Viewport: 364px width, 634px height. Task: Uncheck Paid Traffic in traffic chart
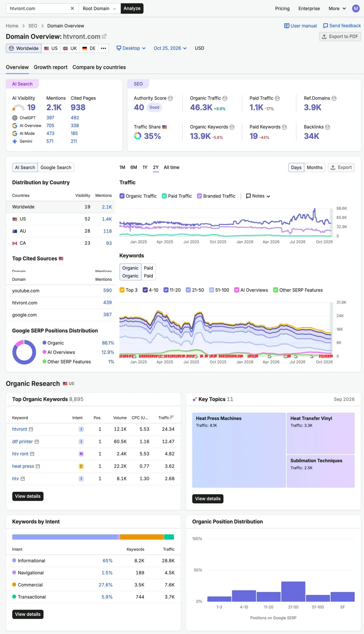(x=164, y=196)
